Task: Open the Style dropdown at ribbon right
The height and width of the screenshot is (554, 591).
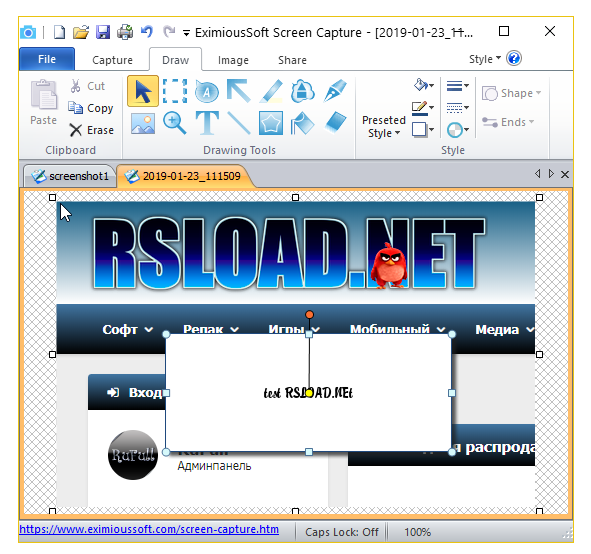Action: [x=485, y=59]
